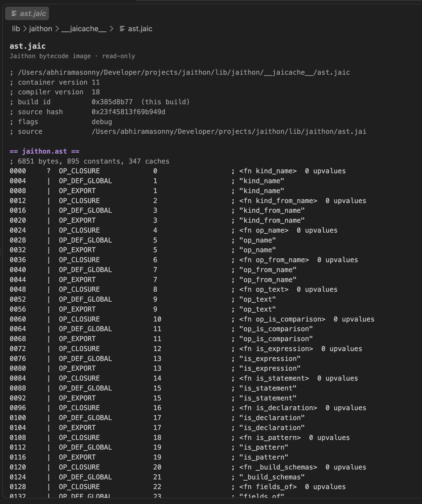Click the breadcrumb file icon before ast.jaic

pyautogui.click(x=122, y=29)
